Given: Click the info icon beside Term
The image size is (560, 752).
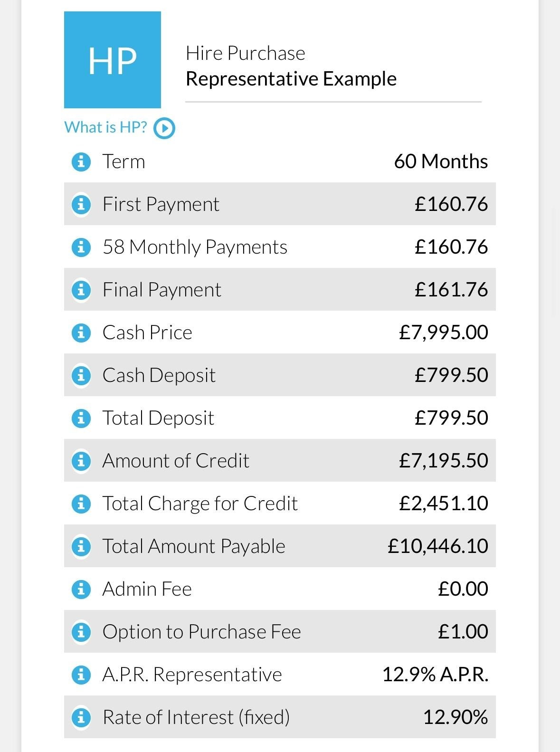Looking at the screenshot, I should tap(81, 162).
